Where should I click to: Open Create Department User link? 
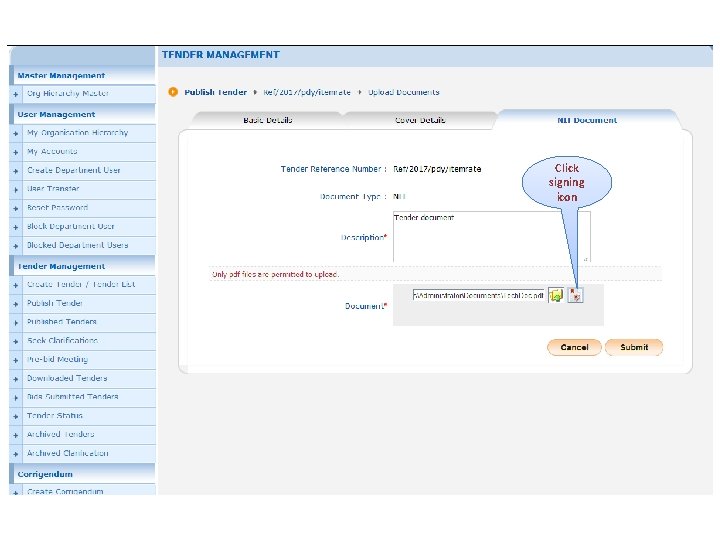pos(73,170)
